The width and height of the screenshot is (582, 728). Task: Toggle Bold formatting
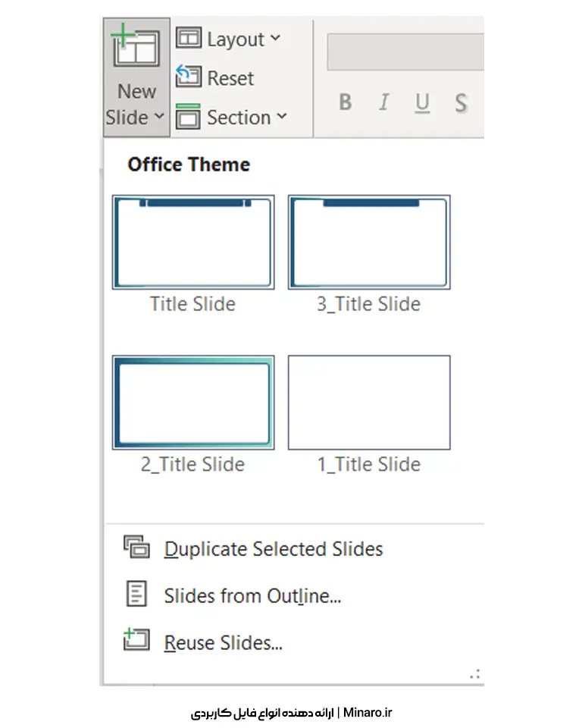click(x=346, y=102)
